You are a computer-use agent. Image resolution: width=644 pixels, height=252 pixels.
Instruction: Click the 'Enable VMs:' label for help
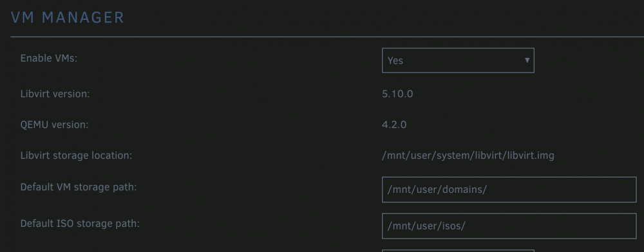tap(49, 59)
